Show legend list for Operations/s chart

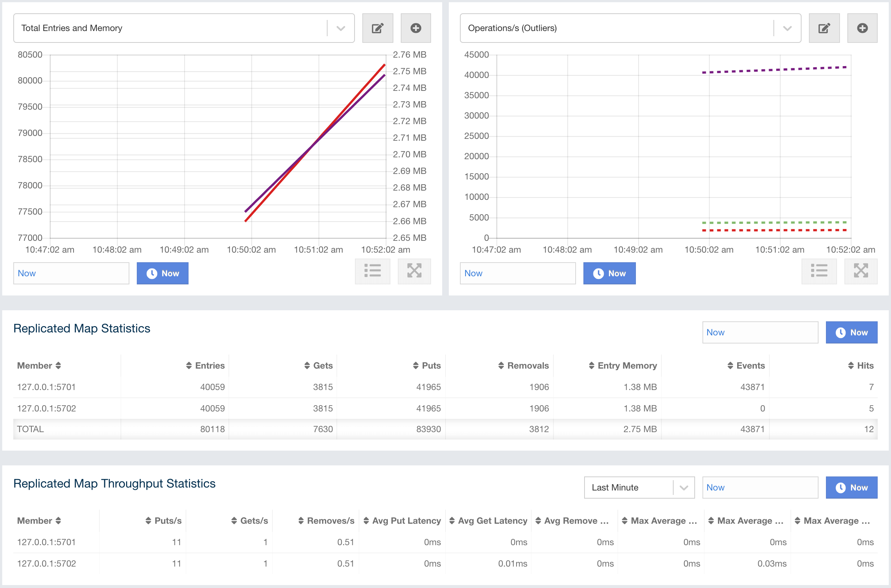819,271
